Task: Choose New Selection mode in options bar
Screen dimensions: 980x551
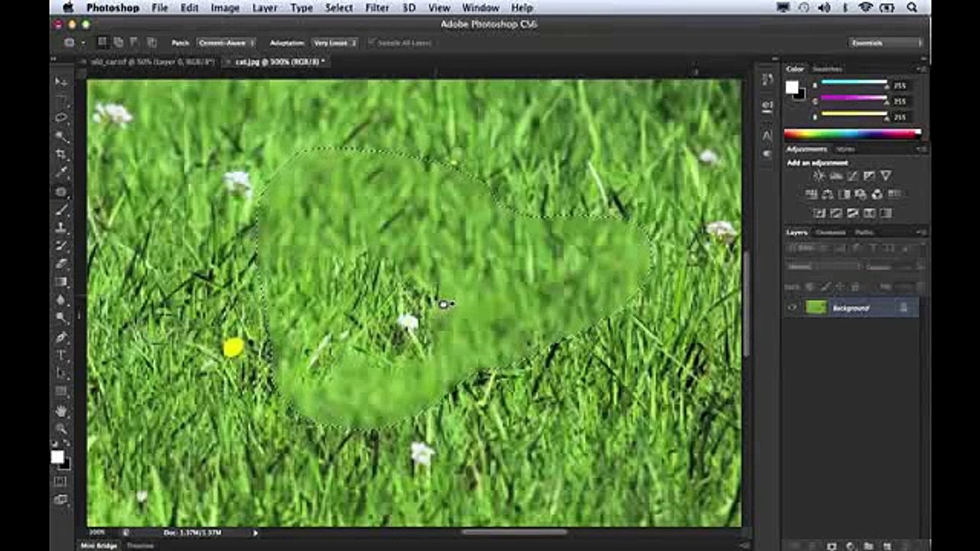Action: click(x=103, y=43)
